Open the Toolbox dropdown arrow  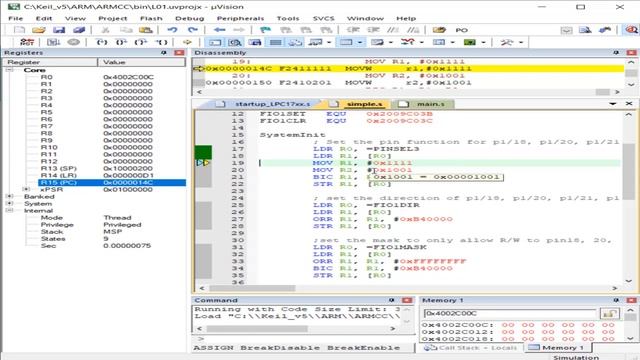click(x=521, y=42)
